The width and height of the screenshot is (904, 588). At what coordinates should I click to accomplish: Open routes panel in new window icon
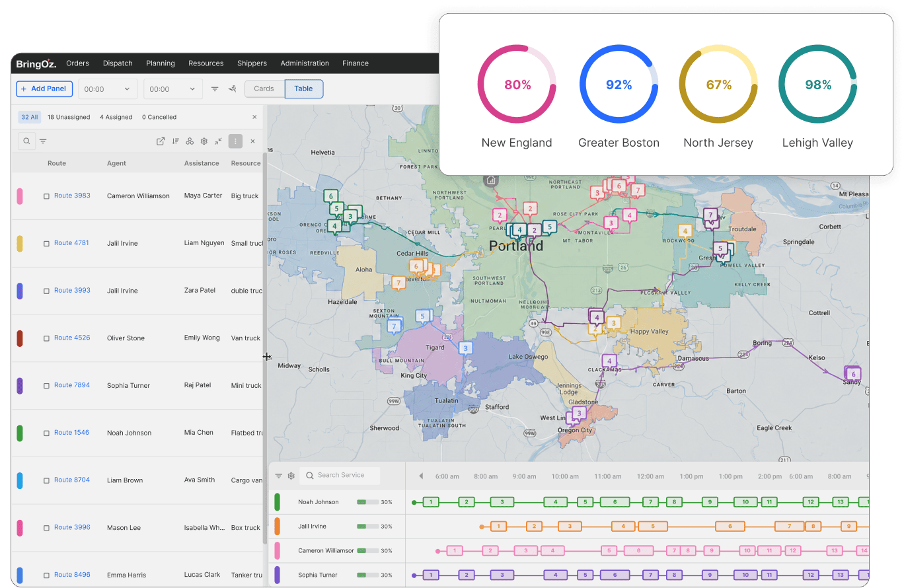tap(161, 141)
